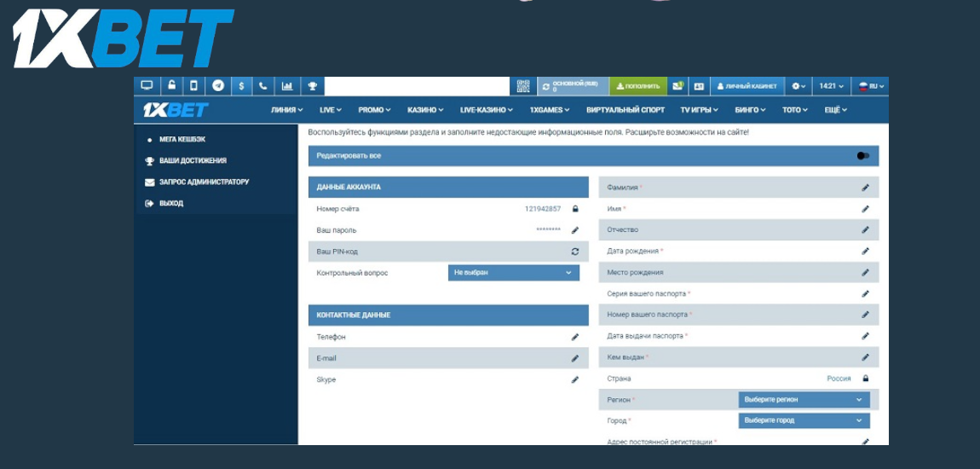Image resolution: width=980 pixels, height=469 pixels.
Task: Edit the Фамилия field pencil icon
Action: [x=866, y=188]
